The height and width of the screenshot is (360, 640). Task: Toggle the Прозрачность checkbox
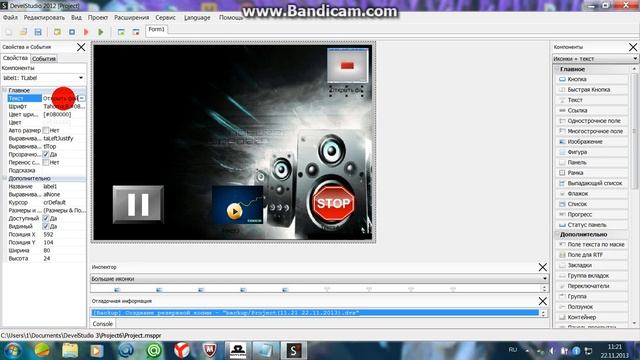tap(46, 154)
